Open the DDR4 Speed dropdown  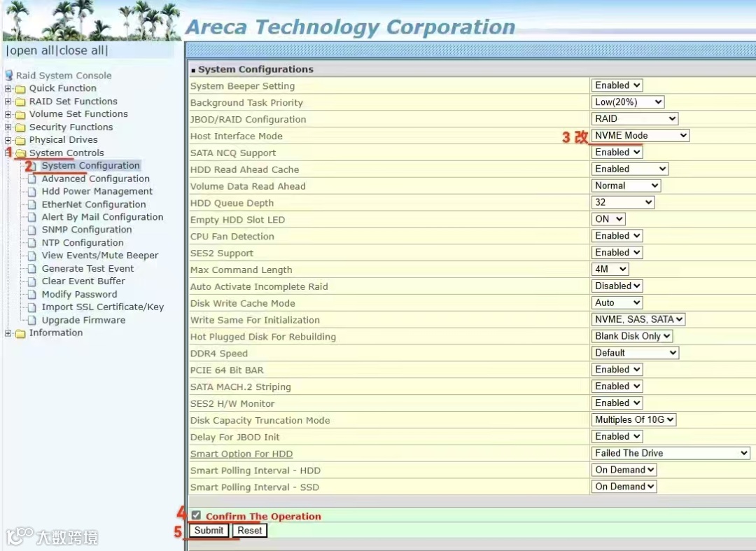635,353
